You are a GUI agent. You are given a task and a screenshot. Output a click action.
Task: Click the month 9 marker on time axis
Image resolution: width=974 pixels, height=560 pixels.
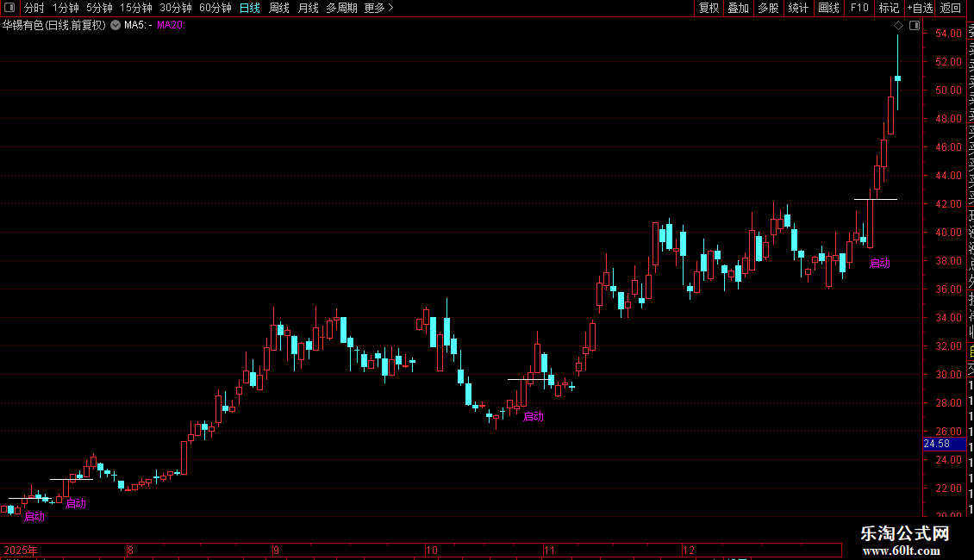[276, 550]
